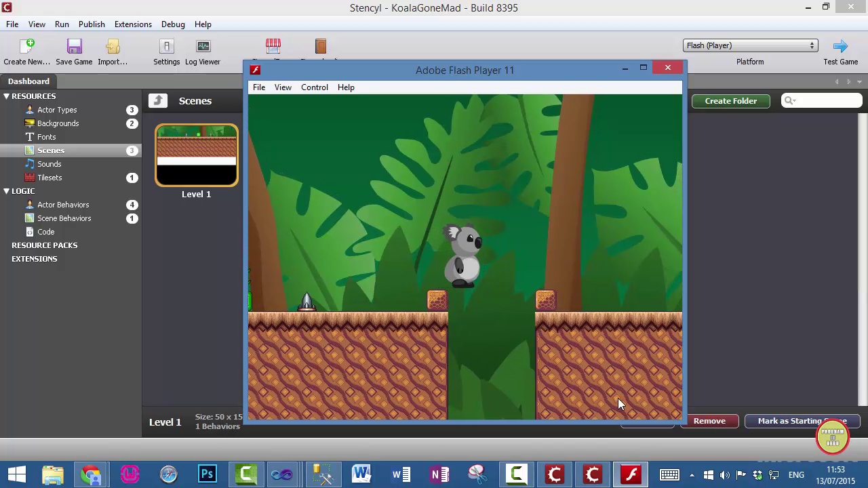Select Tilesets in the sidebar
The width and height of the screenshot is (868, 488).
pyautogui.click(x=50, y=178)
